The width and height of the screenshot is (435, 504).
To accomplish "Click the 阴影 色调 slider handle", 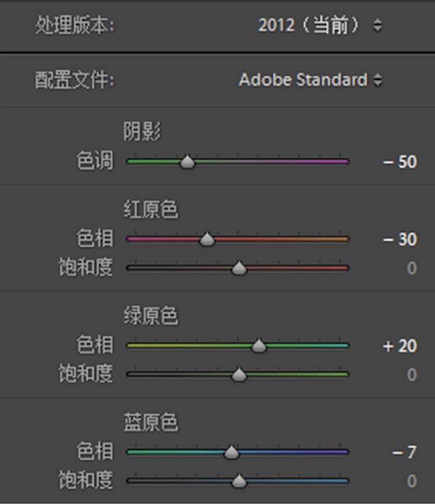I will tap(187, 162).
